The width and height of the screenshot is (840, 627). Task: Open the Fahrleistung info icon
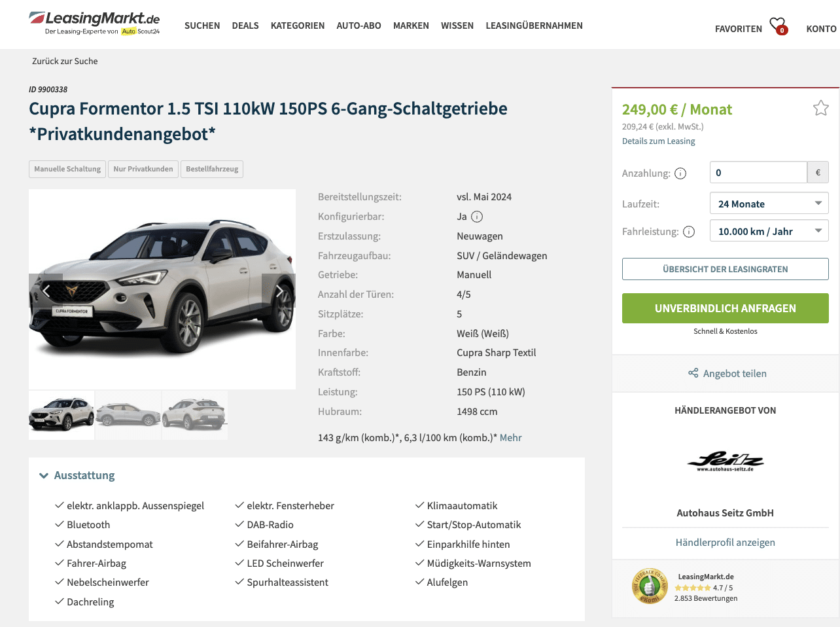(689, 232)
